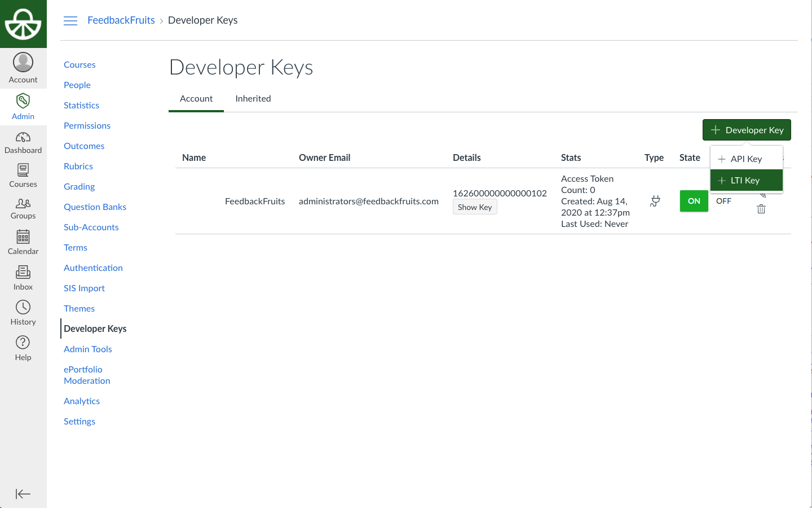Open the Calendar
Screen dimensions: 812x508
click(23, 242)
